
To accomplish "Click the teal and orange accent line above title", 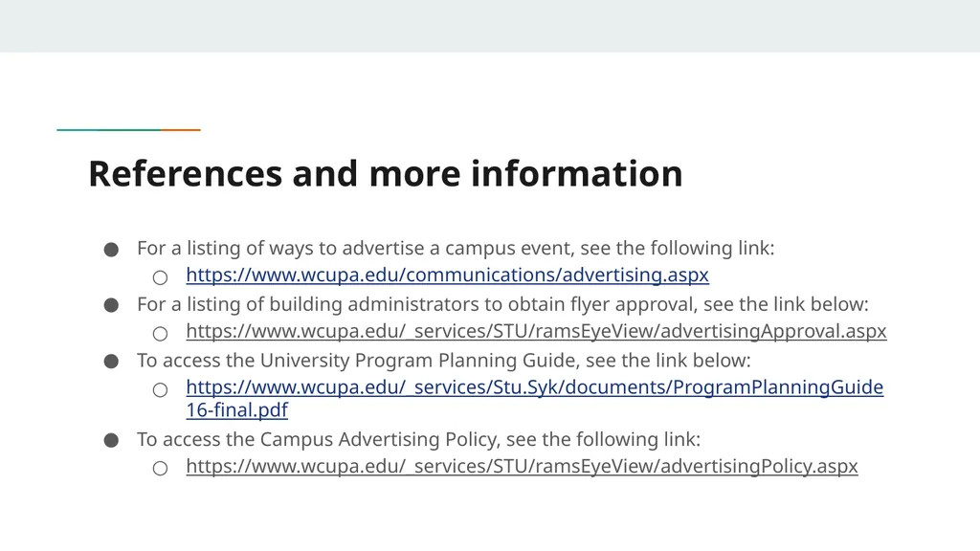I will 129,130.
